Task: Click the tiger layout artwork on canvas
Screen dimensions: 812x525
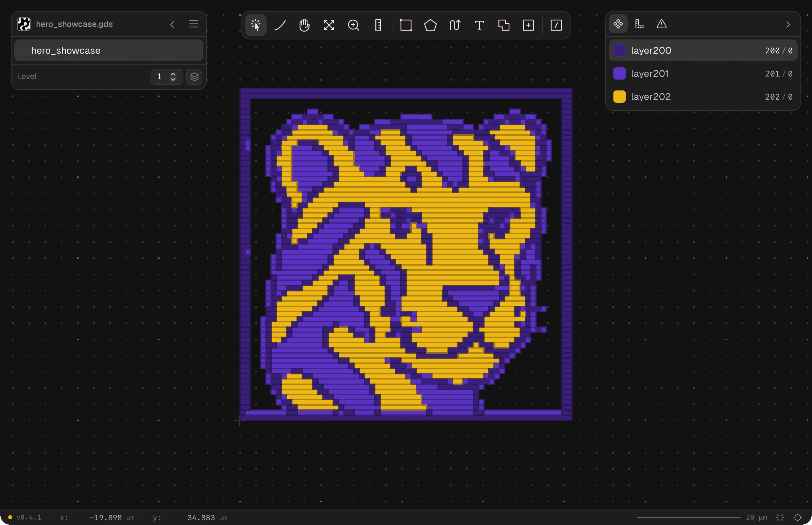Action: 406,254
